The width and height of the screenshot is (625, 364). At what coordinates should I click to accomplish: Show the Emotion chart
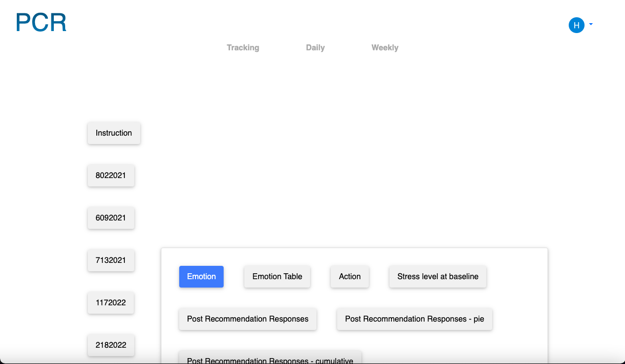click(201, 277)
